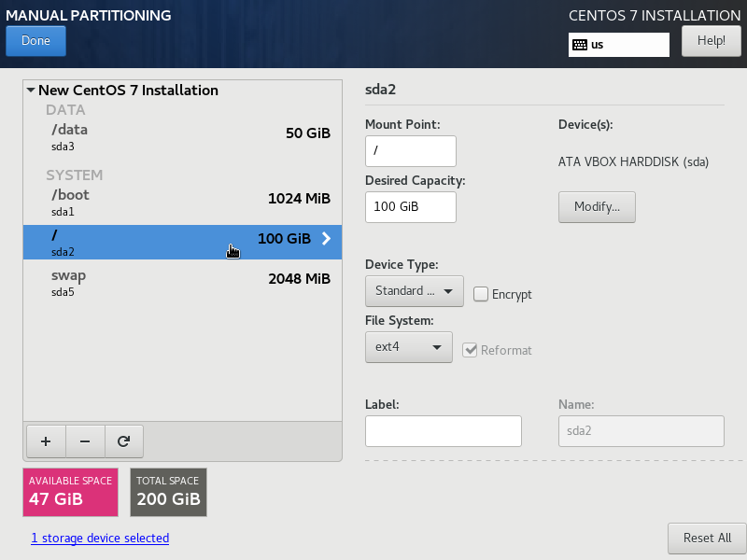
Task: Click the add mount point plus icon
Action: pyautogui.click(x=46, y=439)
